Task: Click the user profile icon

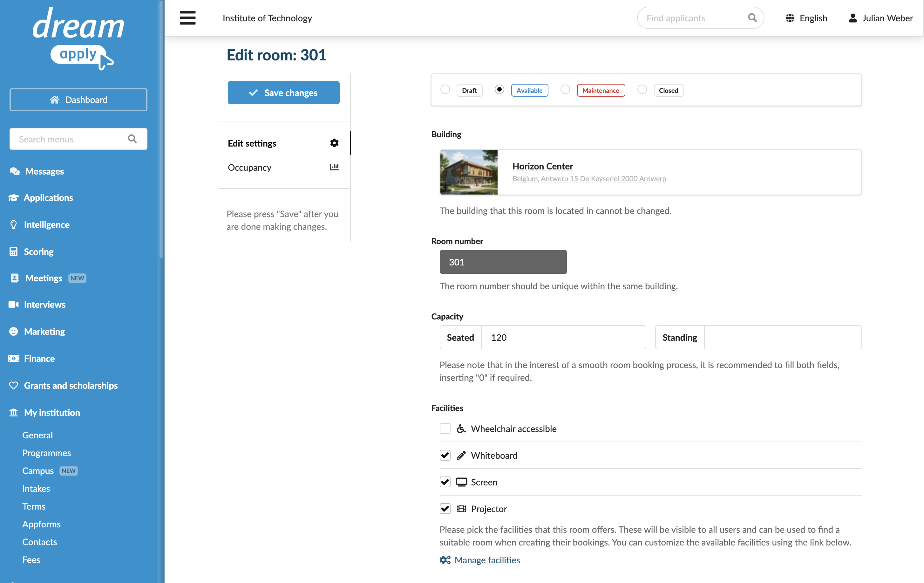Action: (853, 18)
